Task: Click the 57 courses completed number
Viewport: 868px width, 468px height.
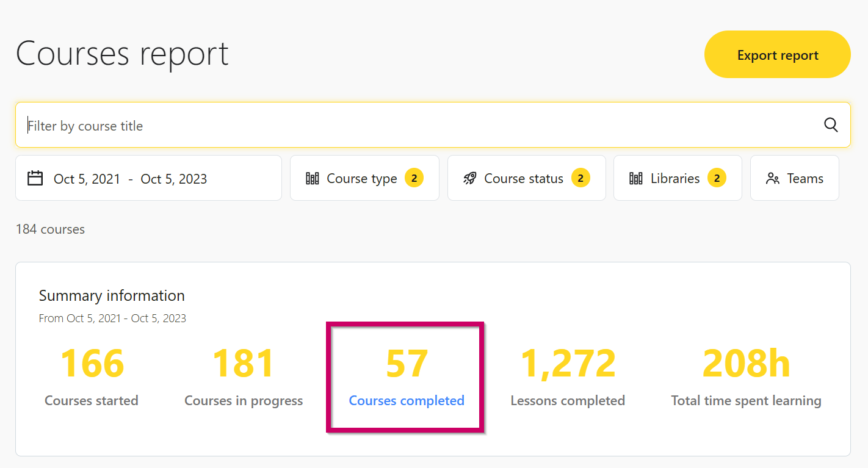Action: coord(407,364)
